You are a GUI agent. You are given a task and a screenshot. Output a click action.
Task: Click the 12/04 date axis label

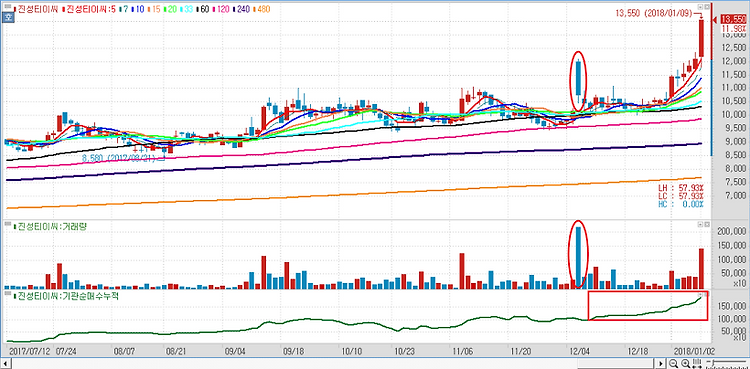pos(579,351)
